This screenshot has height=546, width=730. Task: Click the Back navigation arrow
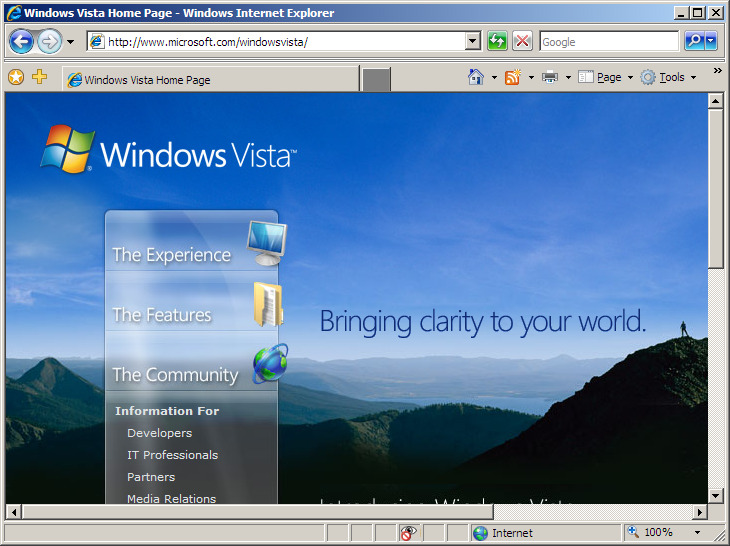pyautogui.click(x=21, y=42)
